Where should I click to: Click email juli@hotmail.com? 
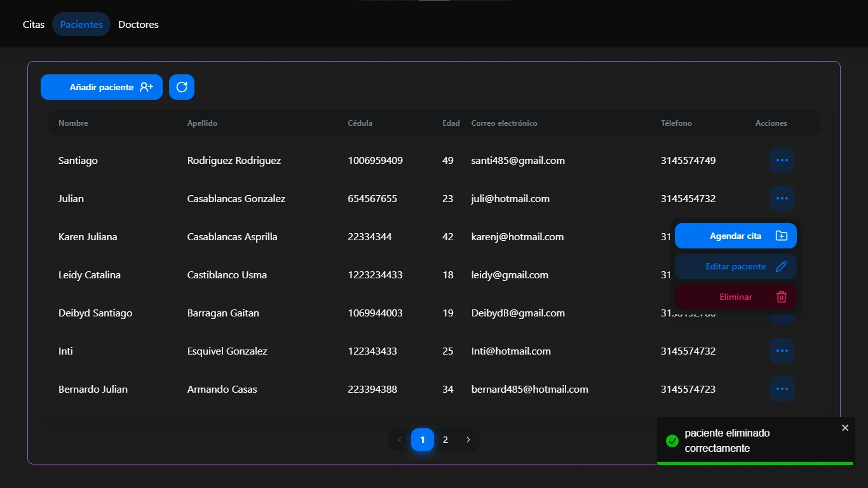click(x=510, y=198)
